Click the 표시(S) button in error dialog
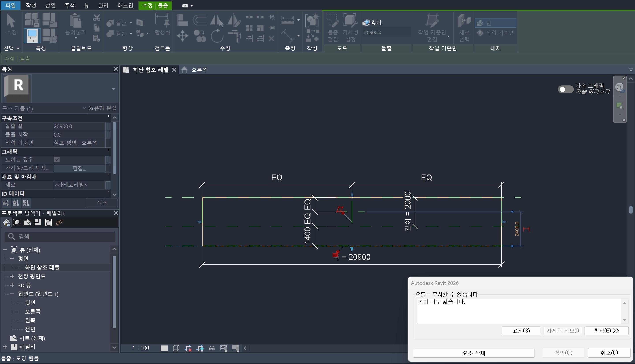The image size is (635, 364). pos(521,331)
